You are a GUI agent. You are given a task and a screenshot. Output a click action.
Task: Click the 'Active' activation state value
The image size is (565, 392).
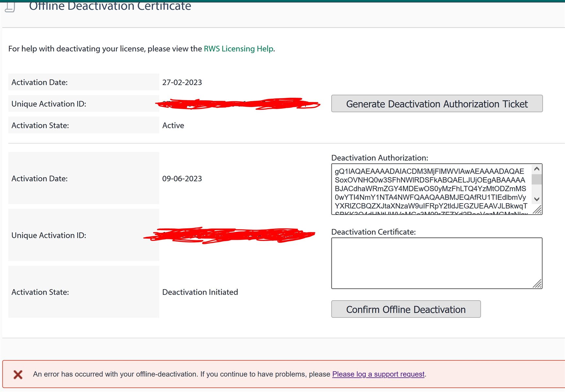click(x=173, y=125)
